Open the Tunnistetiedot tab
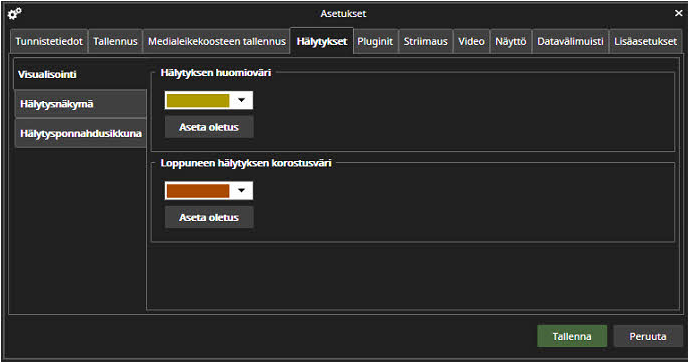Image resolution: width=690 pixels, height=362 pixels. point(49,41)
